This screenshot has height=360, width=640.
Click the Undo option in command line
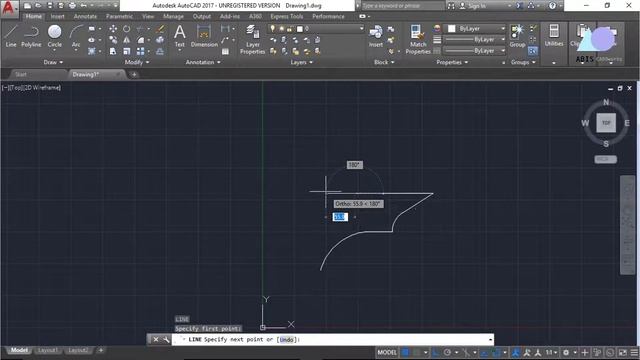[287, 340]
